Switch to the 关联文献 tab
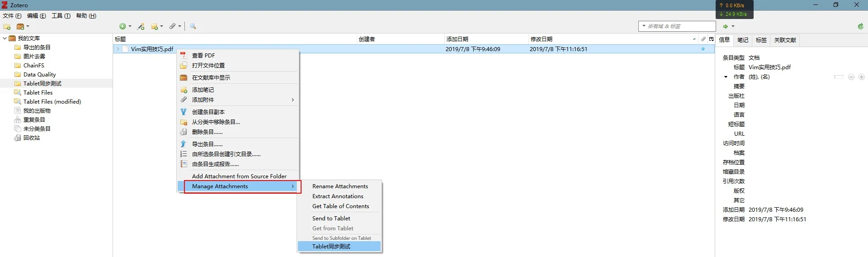The height and width of the screenshot is (257, 868). tap(785, 40)
